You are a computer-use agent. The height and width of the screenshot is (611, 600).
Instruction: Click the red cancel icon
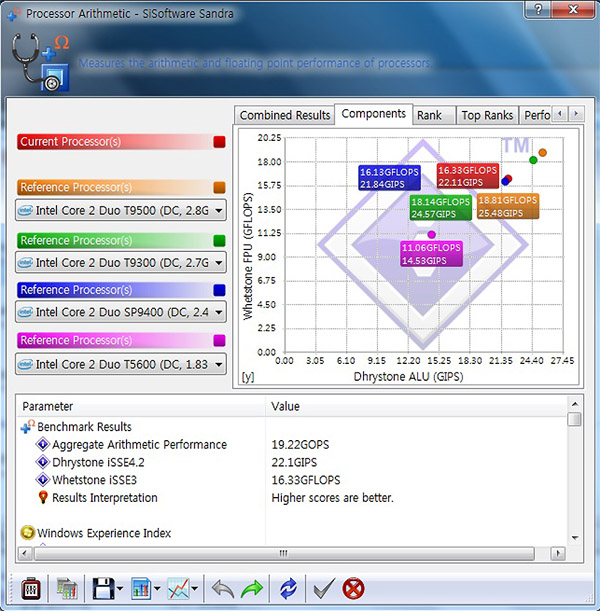click(353, 589)
